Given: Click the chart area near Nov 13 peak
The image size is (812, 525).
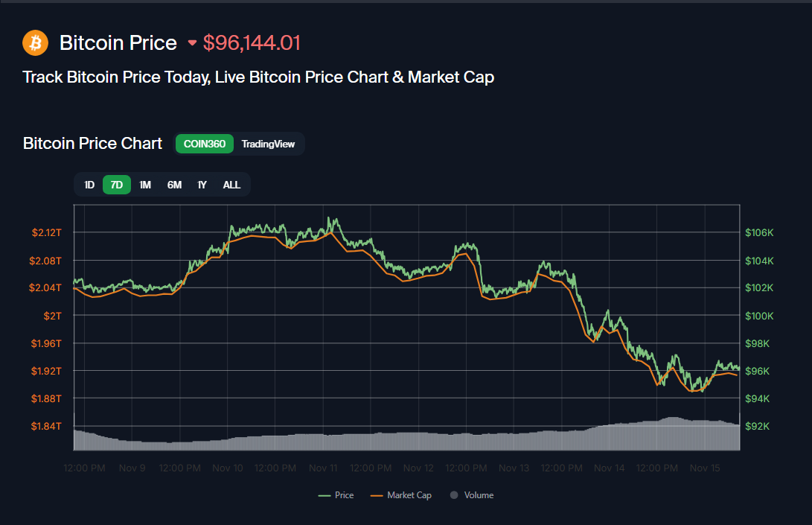Looking at the screenshot, I should (543, 262).
